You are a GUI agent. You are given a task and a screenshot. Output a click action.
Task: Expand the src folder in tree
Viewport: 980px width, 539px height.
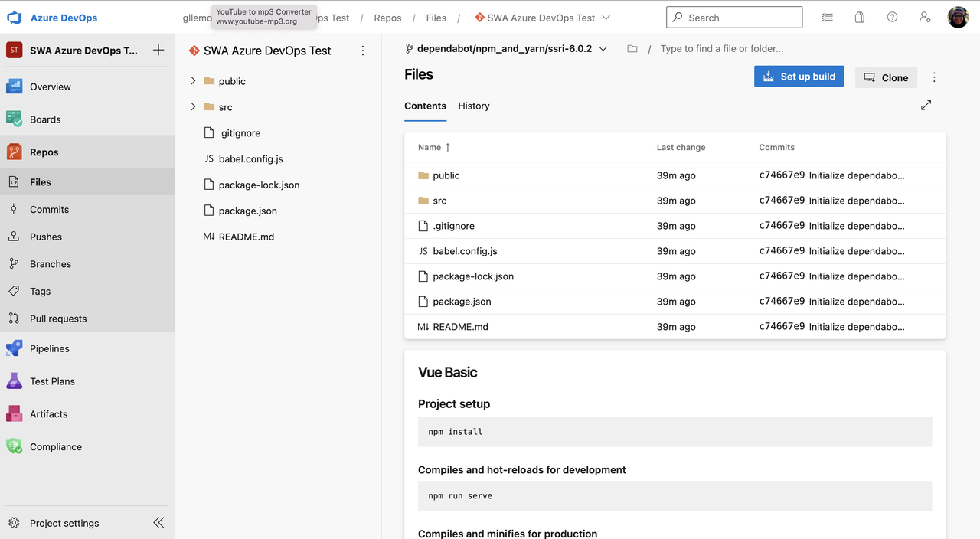click(193, 107)
